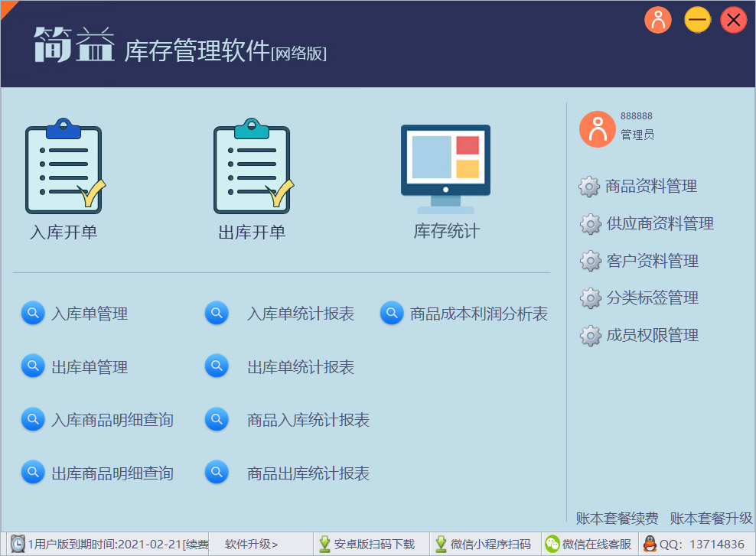Click the search icon beside 商品出库统计报表
The height and width of the screenshot is (556, 756).
click(x=217, y=472)
